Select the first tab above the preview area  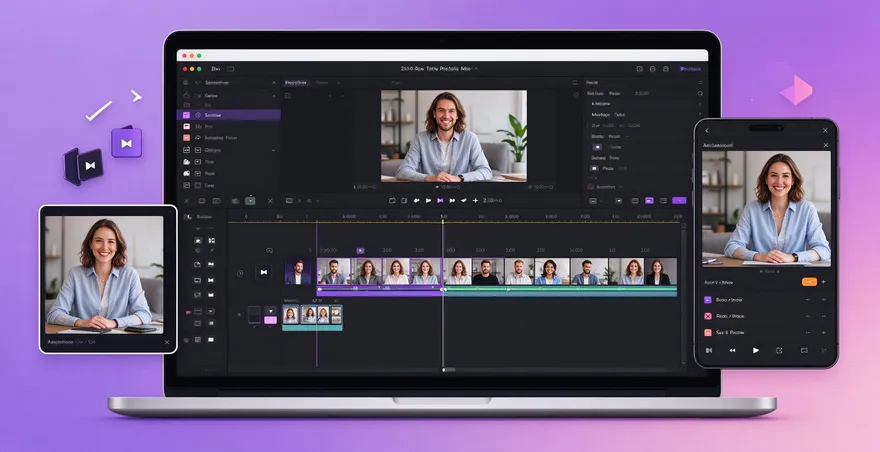pyautogui.click(x=296, y=83)
